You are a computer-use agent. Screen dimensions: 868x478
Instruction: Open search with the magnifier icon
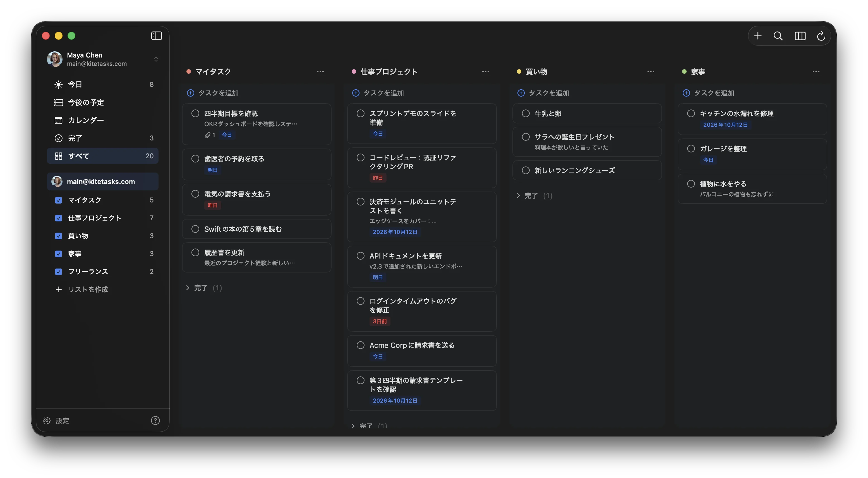[x=778, y=36]
